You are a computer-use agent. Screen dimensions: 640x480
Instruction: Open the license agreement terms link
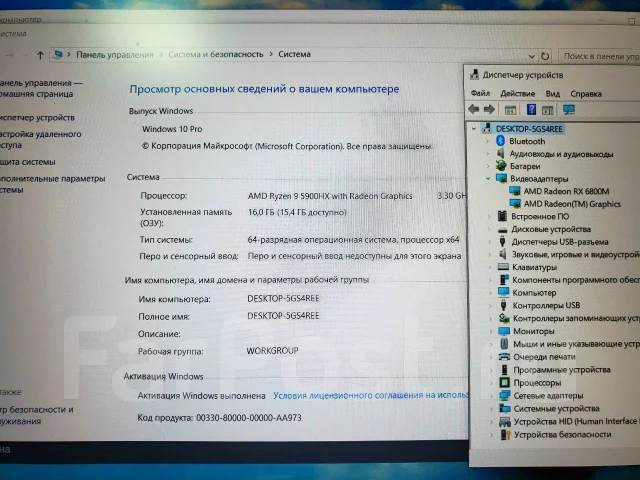370,395
